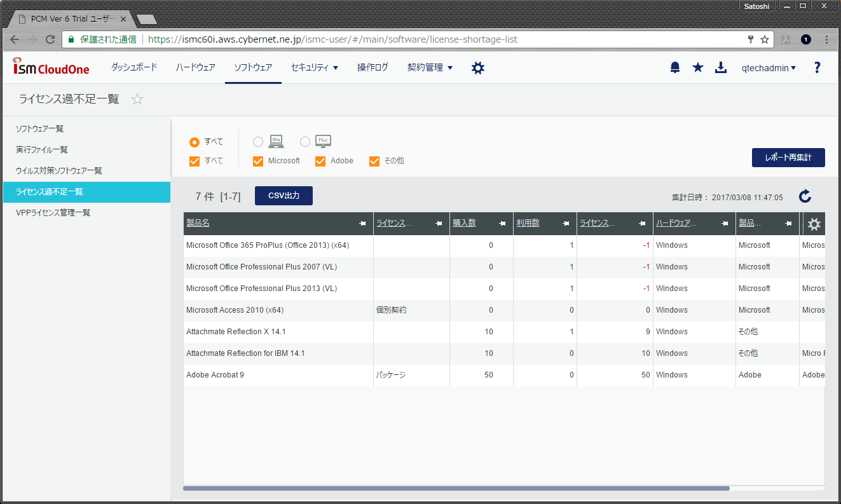The width and height of the screenshot is (841, 504).
Task: Open the table column settings gear
Action: point(814,224)
